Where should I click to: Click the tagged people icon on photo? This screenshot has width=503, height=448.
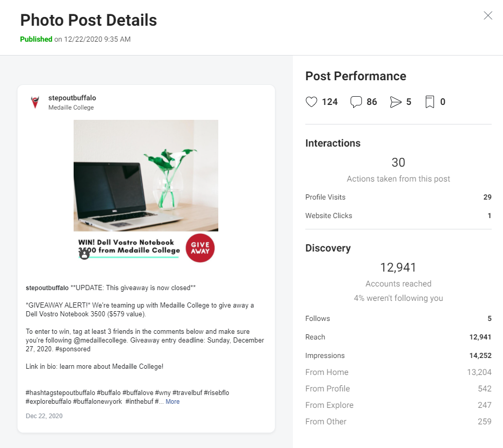(84, 255)
